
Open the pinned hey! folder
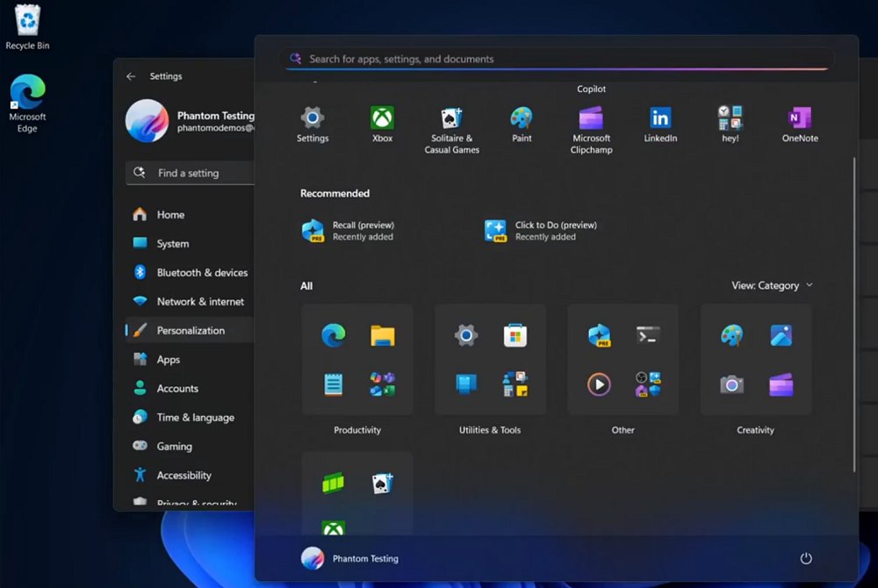730,125
